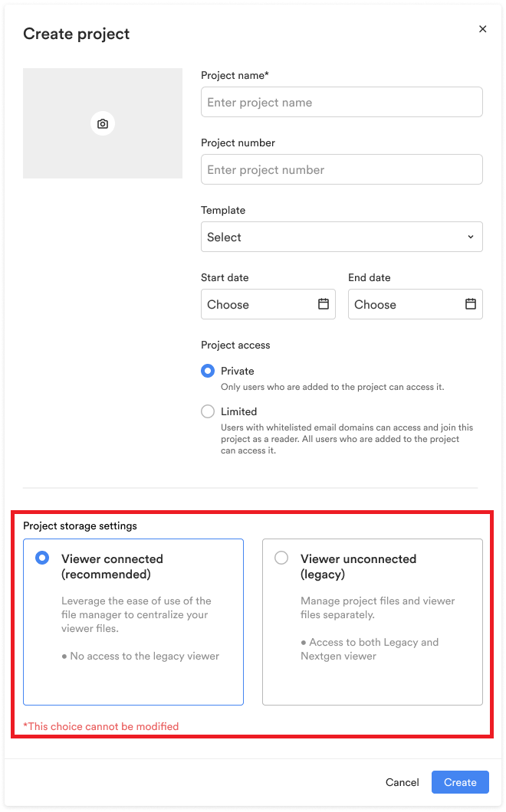The height and width of the screenshot is (812, 506).
Task: Expand the Template dropdown chevron
Action: (471, 237)
